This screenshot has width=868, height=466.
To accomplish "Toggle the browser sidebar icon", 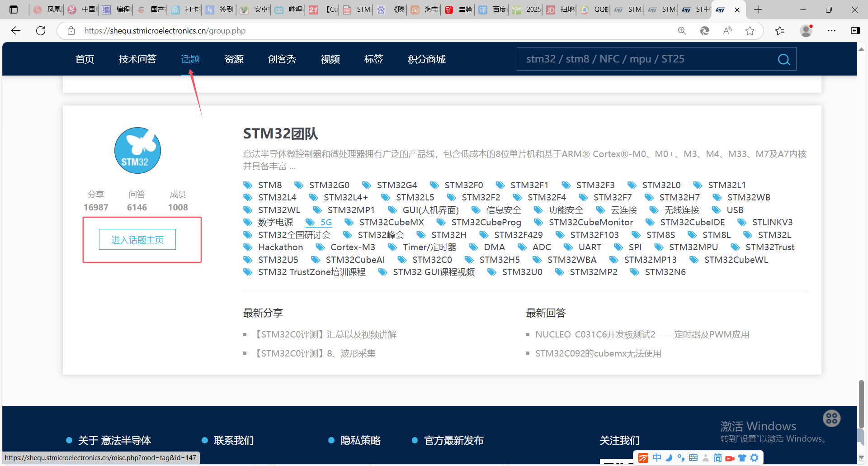I will (855, 31).
